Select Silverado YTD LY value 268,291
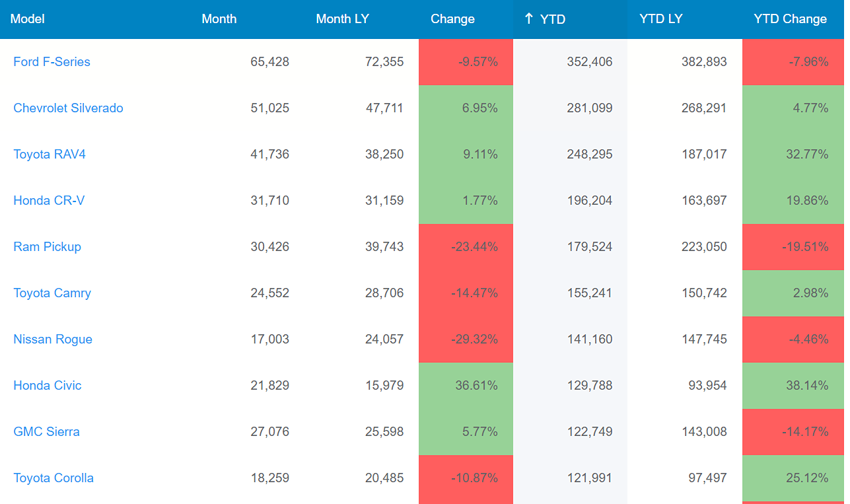Screen dimensions: 850x504 tap(704, 108)
